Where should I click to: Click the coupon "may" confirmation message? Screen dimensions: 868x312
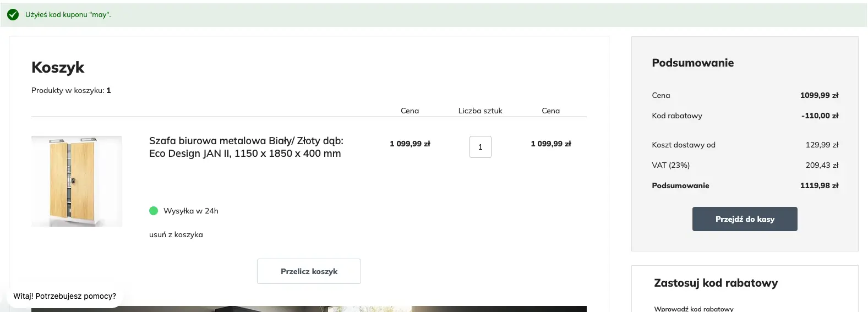pyautogui.click(x=68, y=15)
